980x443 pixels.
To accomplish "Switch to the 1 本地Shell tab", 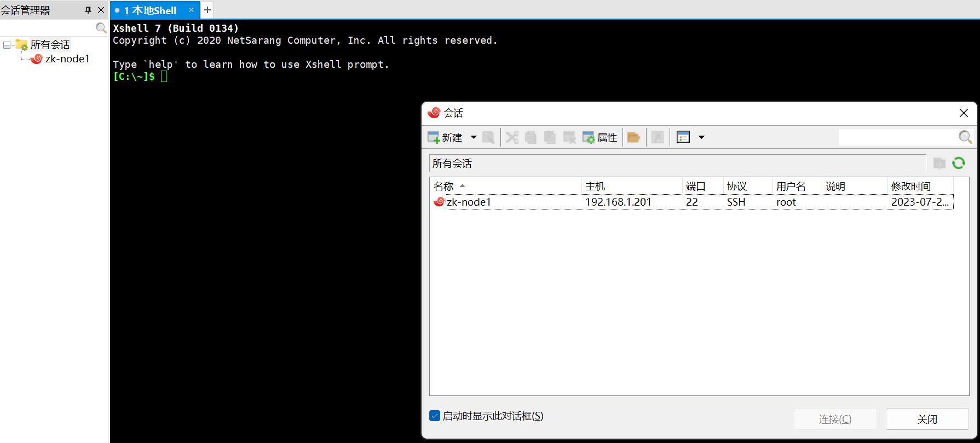I will coord(149,10).
